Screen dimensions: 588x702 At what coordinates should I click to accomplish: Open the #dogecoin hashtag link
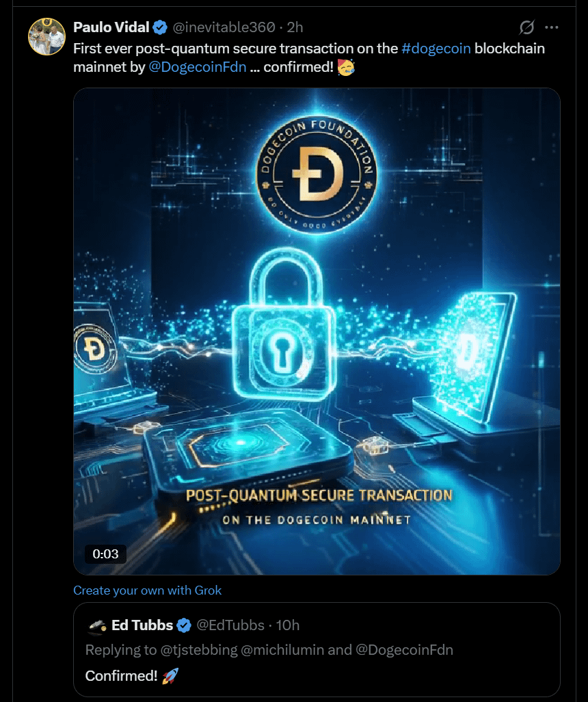pos(436,49)
